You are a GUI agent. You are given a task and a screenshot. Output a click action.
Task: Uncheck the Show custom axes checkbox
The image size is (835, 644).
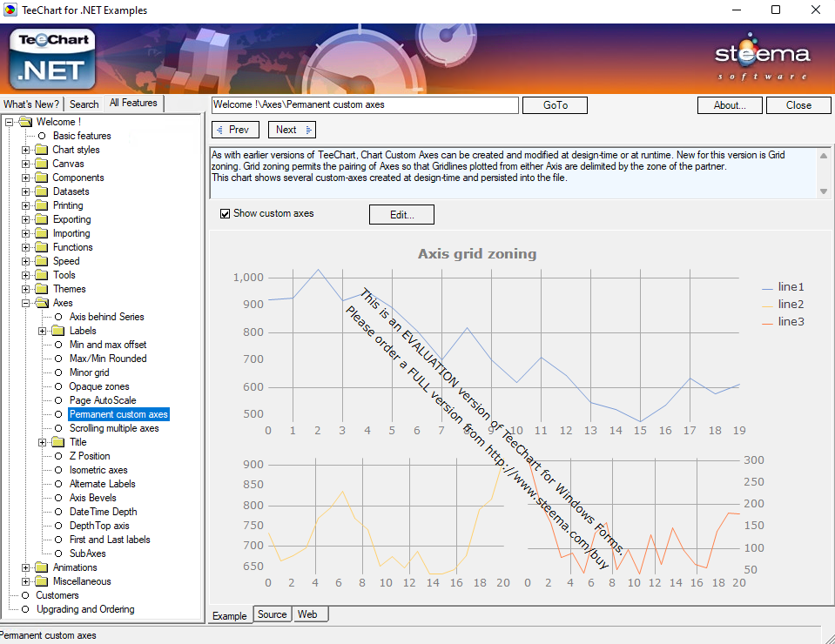point(226,213)
